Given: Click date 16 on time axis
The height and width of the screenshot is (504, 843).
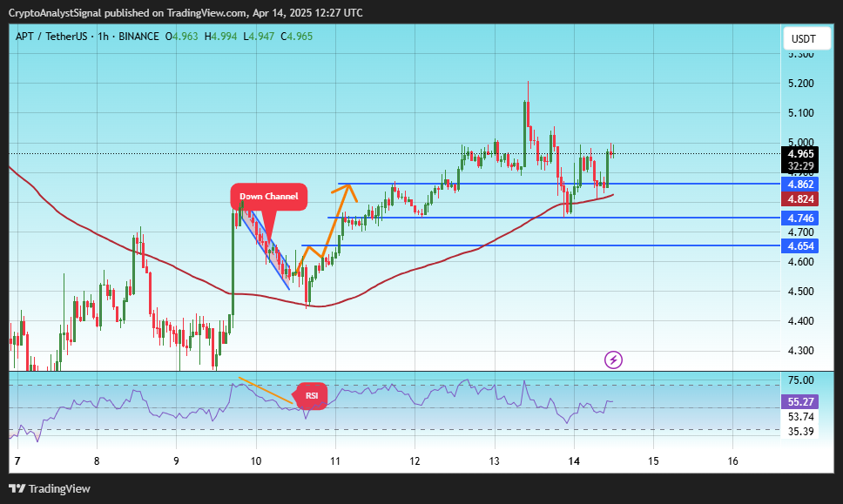Looking at the screenshot, I should pos(732,460).
